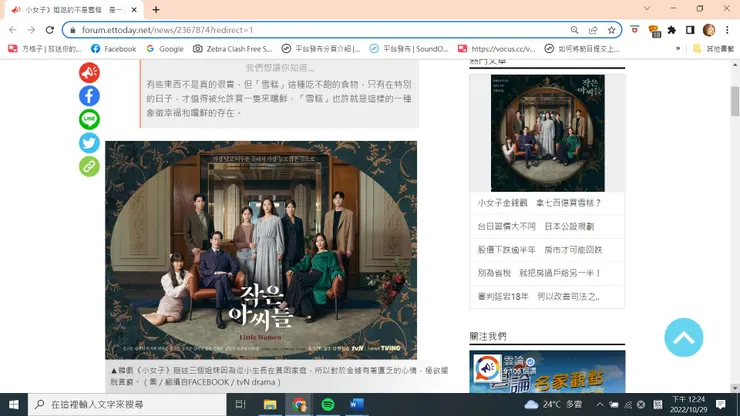
Task: Share article via Facebook icon
Action: pos(89,96)
